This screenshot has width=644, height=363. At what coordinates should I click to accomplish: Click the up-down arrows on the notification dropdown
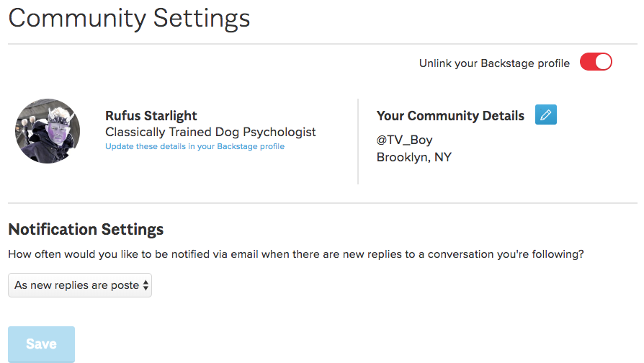pyautogui.click(x=146, y=285)
